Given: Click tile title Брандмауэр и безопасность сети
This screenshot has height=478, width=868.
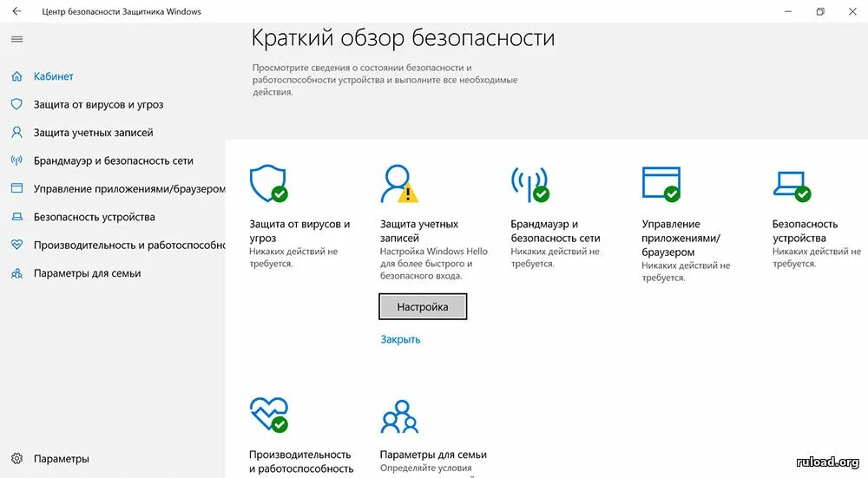Looking at the screenshot, I should click(x=556, y=231).
